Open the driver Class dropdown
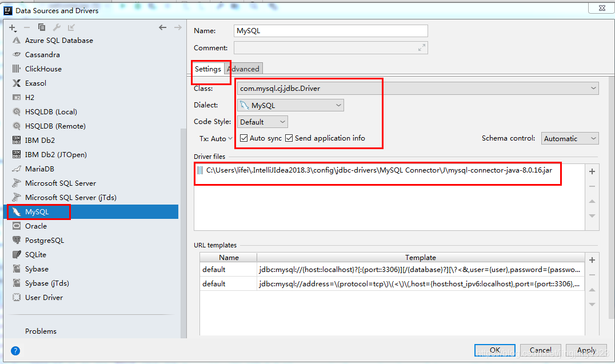The image size is (615, 364). click(x=418, y=88)
